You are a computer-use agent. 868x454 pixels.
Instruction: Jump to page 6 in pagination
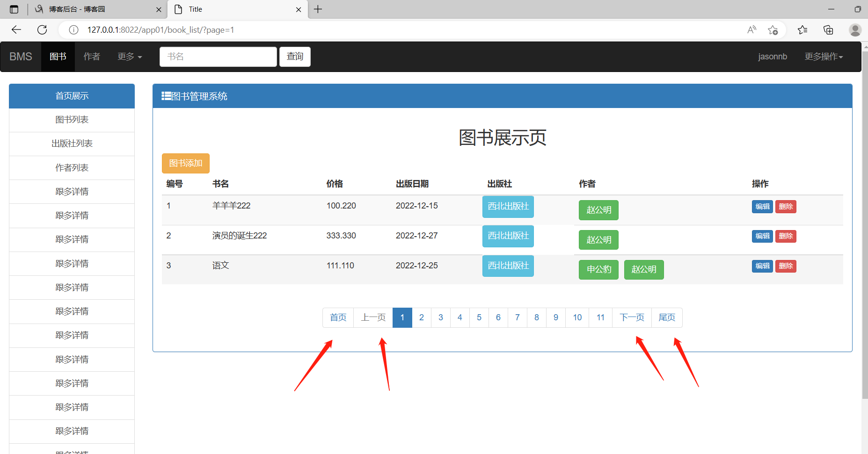[498, 317]
